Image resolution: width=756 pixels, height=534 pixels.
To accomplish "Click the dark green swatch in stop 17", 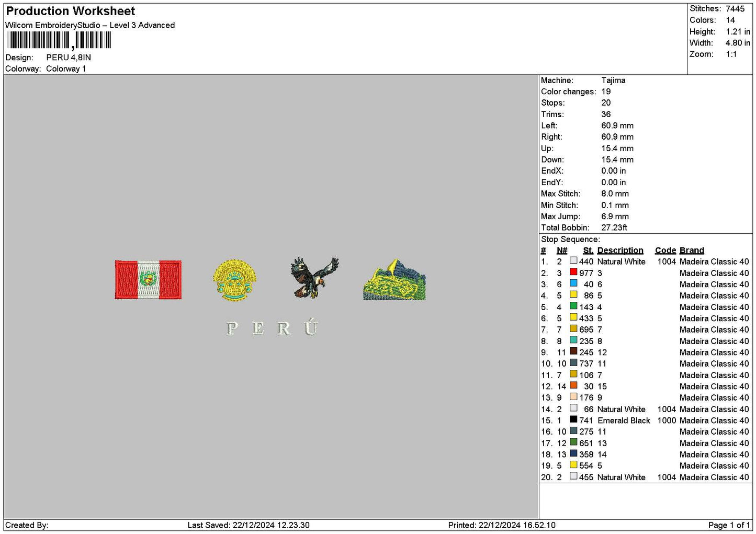I will click(573, 442).
